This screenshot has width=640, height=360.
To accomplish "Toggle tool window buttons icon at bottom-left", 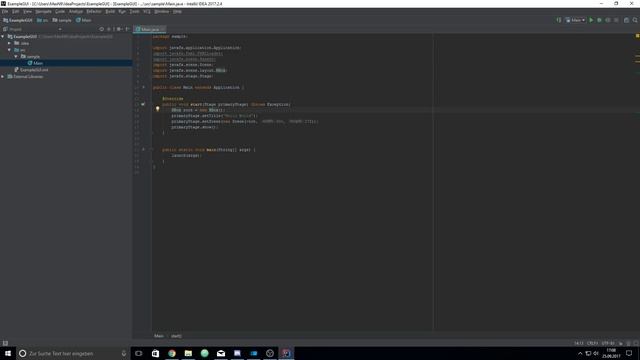I will point(5,343).
